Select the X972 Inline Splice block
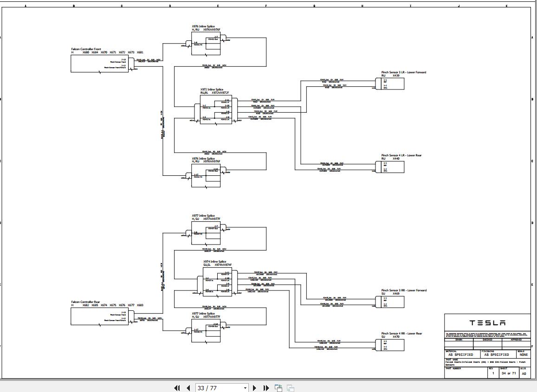The height and width of the screenshot is (392, 537). tap(216, 110)
